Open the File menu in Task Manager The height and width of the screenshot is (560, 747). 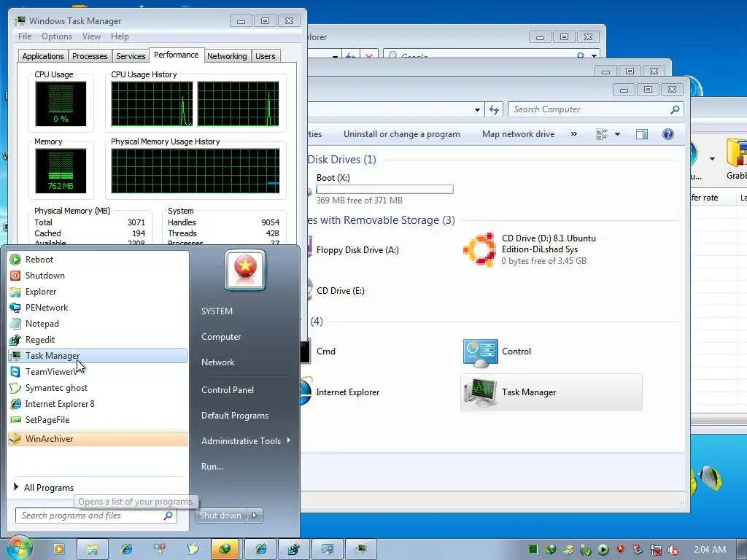coord(25,36)
